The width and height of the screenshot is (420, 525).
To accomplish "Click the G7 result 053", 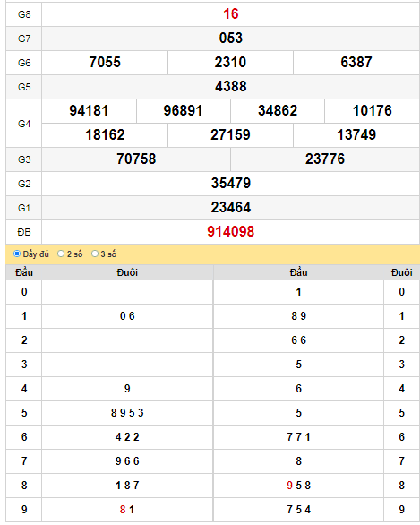I will pos(230,39).
